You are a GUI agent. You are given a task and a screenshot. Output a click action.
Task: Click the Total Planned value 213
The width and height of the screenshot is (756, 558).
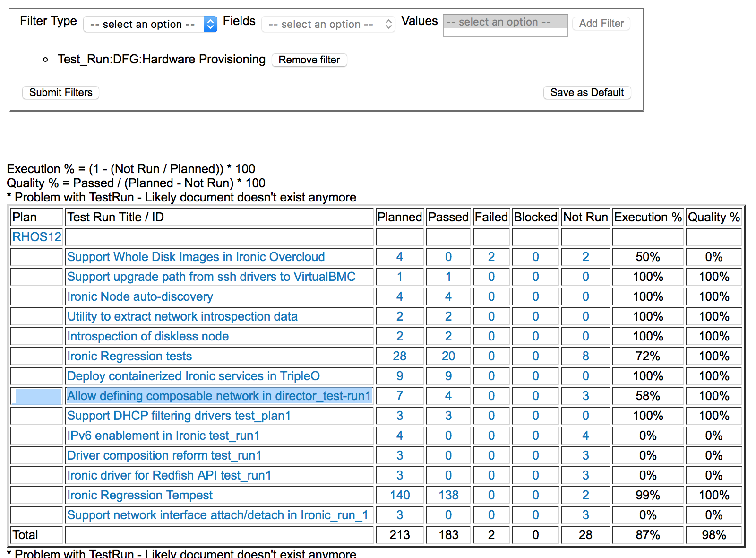pyautogui.click(x=400, y=535)
